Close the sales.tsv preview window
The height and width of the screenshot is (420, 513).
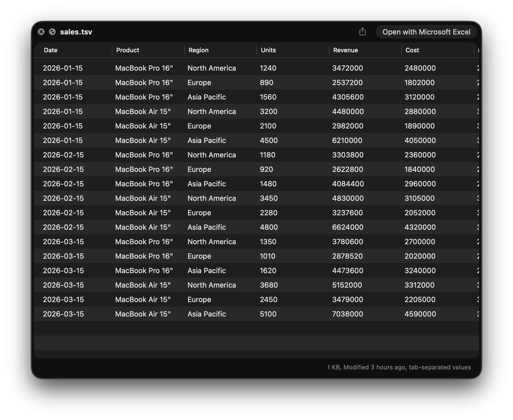click(x=41, y=32)
